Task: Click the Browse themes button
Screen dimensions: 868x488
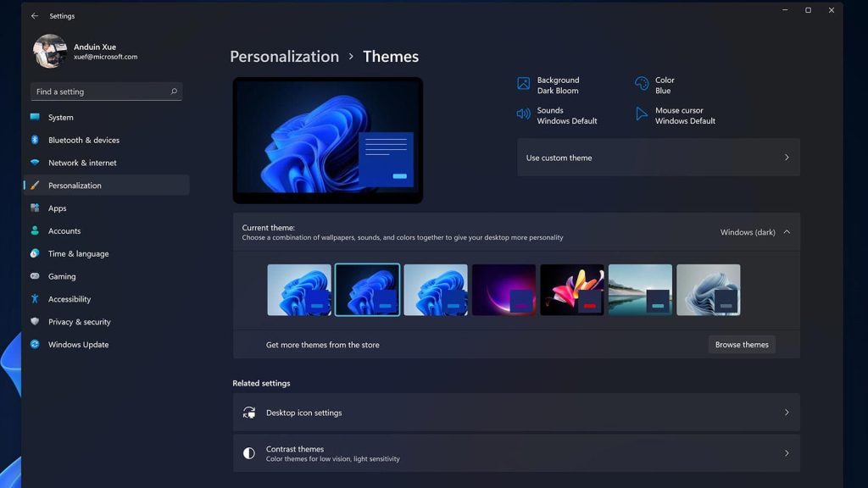Action: pos(742,344)
